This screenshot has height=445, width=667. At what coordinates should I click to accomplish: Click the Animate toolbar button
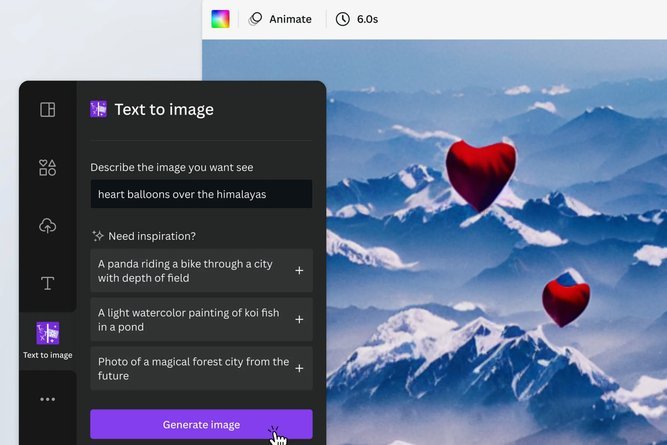coord(280,19)
